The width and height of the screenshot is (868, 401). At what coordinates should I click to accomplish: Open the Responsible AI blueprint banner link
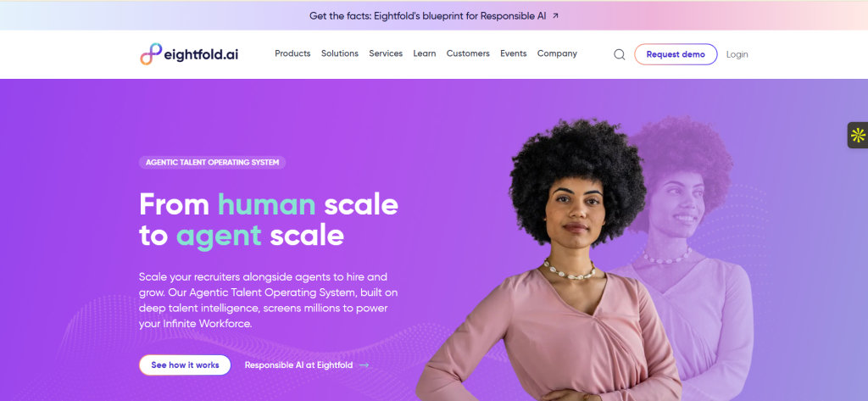(x=427, y=16)
